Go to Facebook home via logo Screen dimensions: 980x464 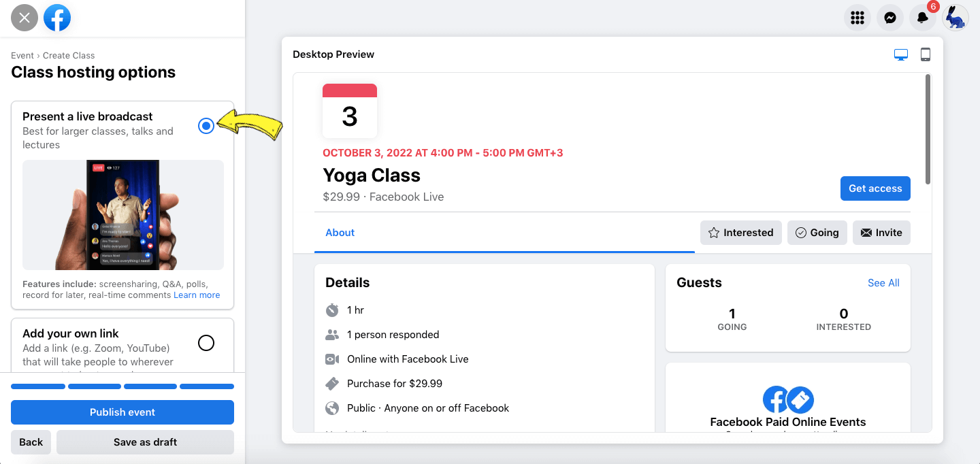(x=57, y=18)
